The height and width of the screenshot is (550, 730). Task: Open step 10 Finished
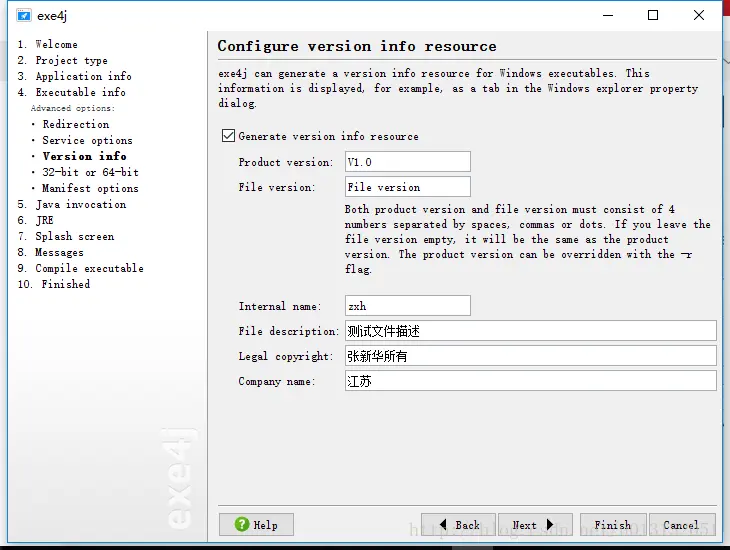click(x=54, y=284)
